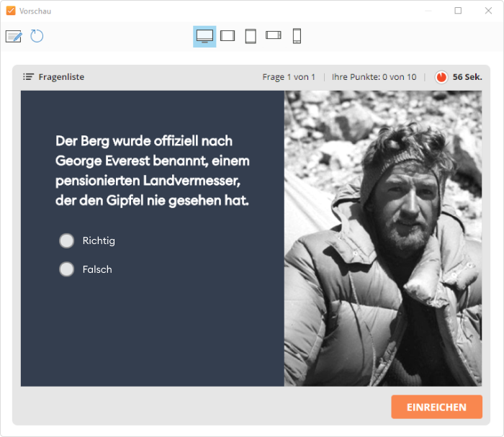Restart the preview with the reload icon
This screenshot has width=504, height=437.
37,36
